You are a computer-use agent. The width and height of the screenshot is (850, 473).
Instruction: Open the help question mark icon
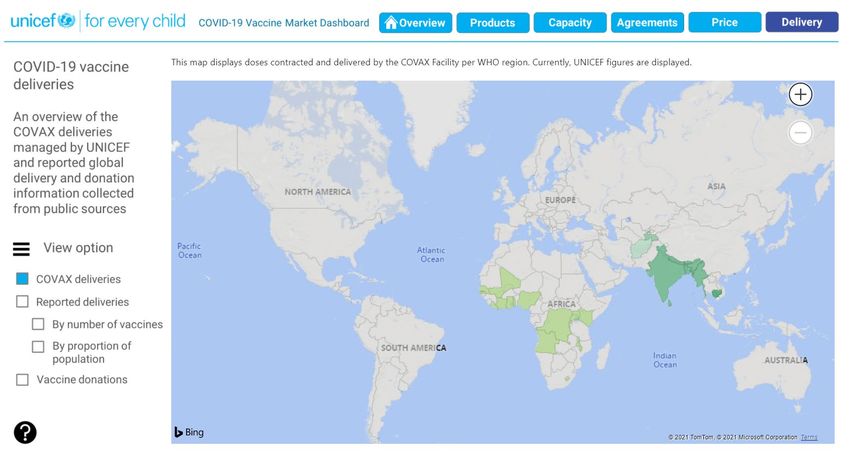click(x=25, y=432)
